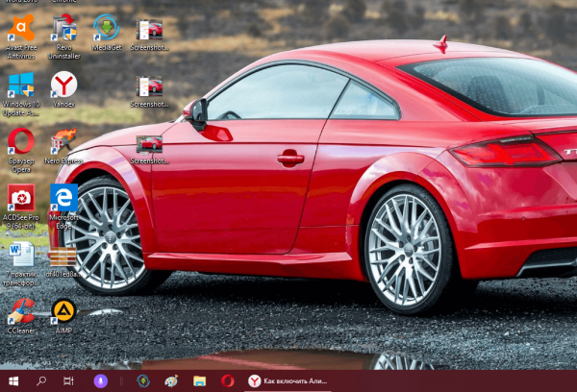Select the Браузер Opera desktop shortcut
Viewport: 577px width, 392px height.
coord(21,151)
